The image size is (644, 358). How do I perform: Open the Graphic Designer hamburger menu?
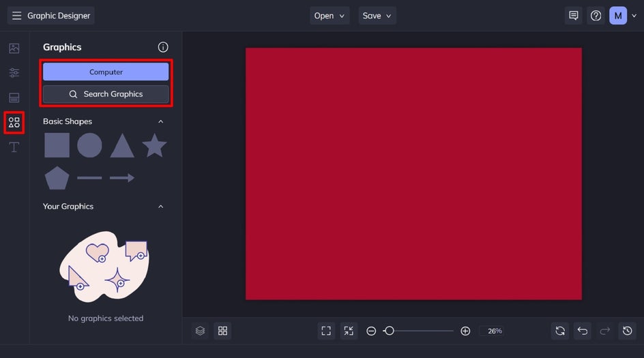(16, 16)
